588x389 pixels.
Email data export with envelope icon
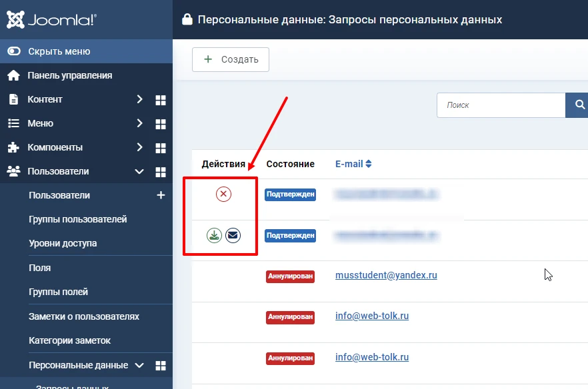click(x=233, y=235)
